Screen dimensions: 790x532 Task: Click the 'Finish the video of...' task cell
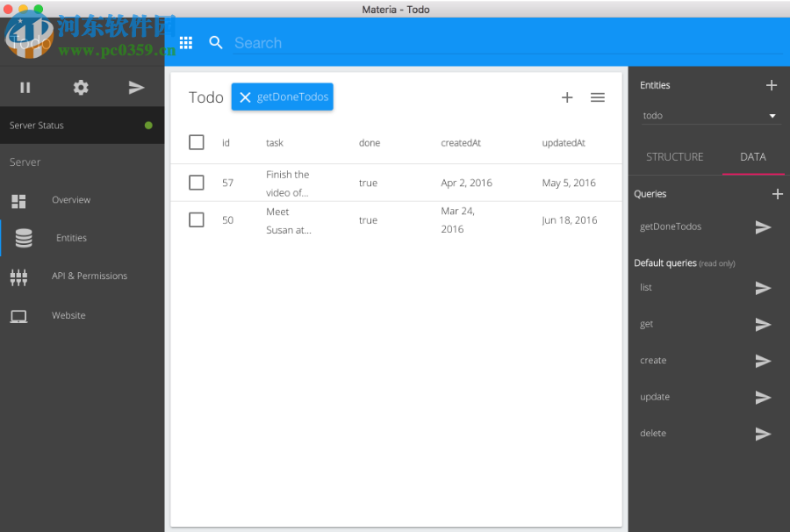coord(288,183)
